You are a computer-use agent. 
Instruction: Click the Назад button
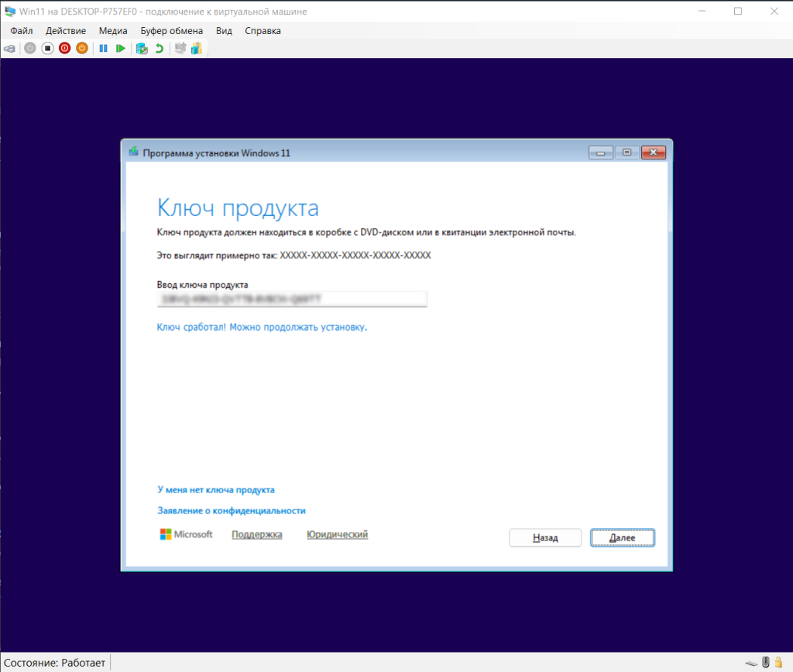tap(545, 538)
